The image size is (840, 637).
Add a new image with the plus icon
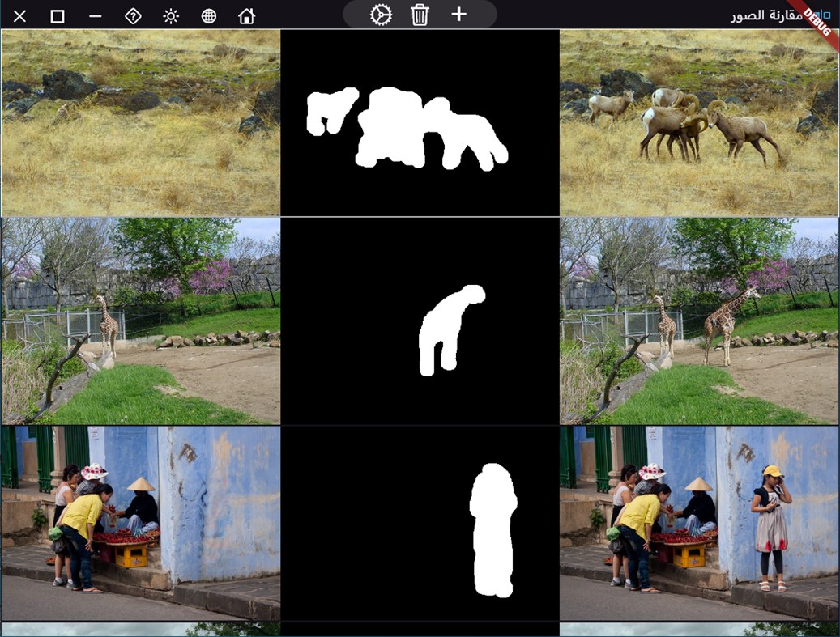coord(460,15)
